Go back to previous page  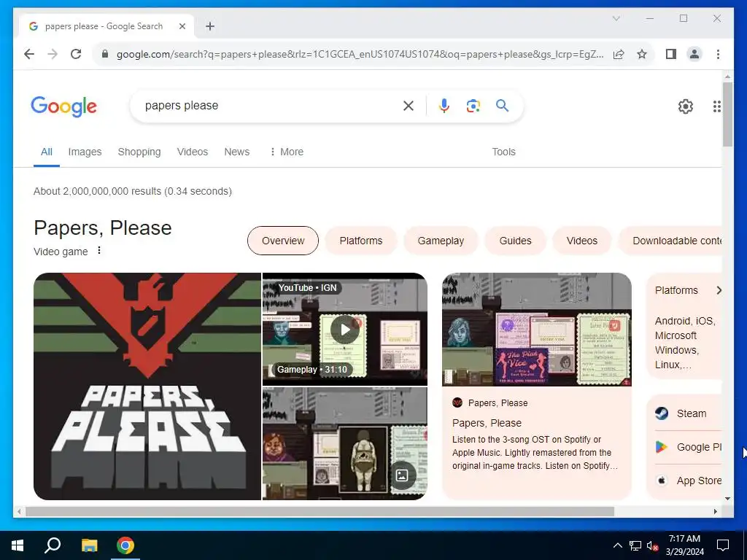(29, 54)
